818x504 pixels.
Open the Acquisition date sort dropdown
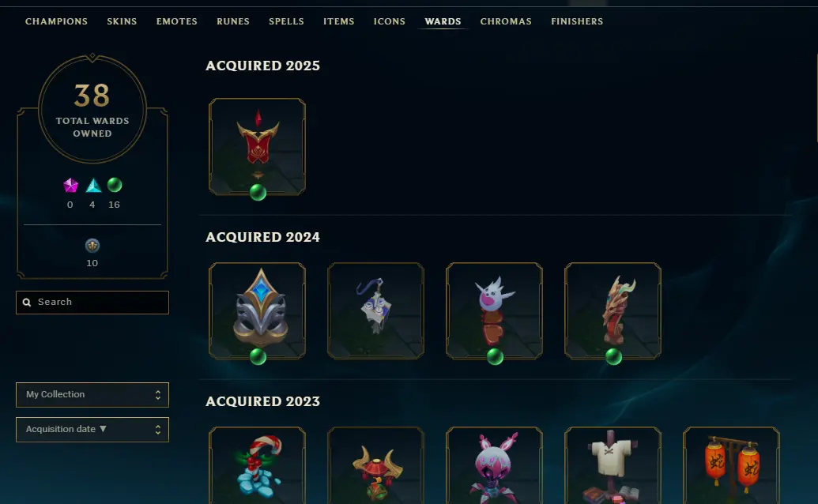92,430
